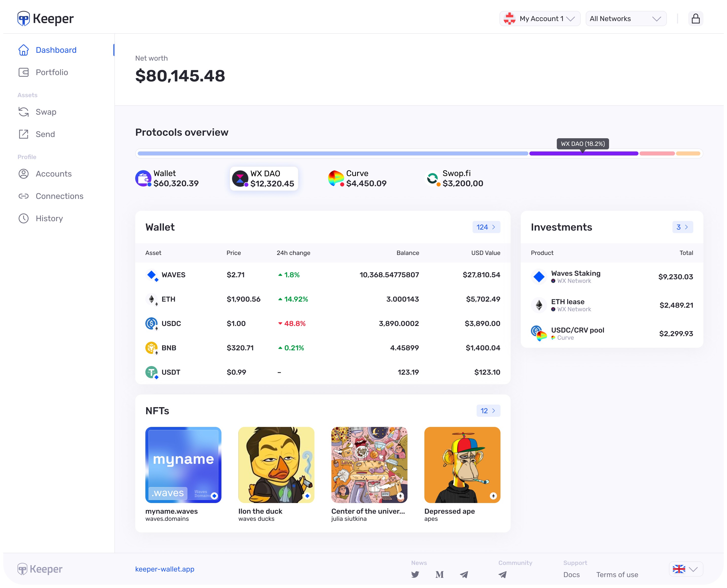
Task: Select the Curve $4,450.09 protocol
Action: pos(357,179)
